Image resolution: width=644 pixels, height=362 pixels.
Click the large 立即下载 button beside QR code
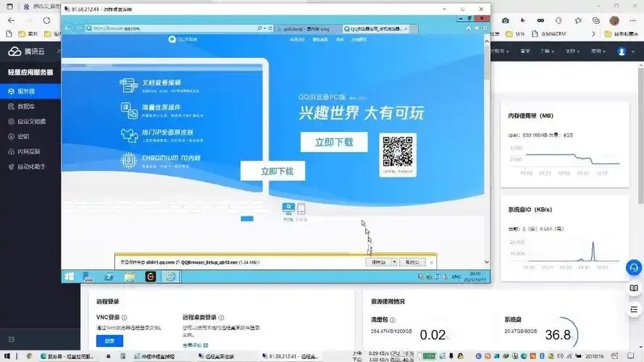click(x=334, y=142)
